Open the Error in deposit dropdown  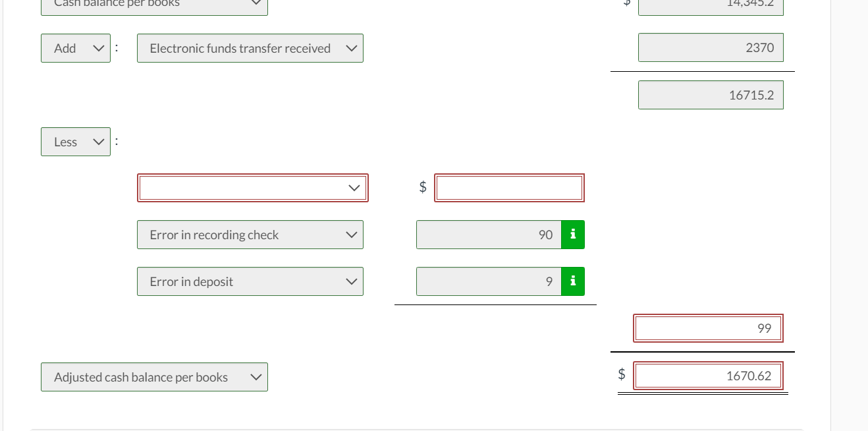[250, 281]
